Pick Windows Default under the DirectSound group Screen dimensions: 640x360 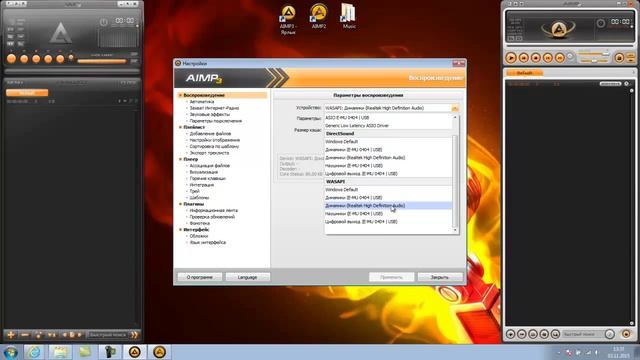point(388,142)
